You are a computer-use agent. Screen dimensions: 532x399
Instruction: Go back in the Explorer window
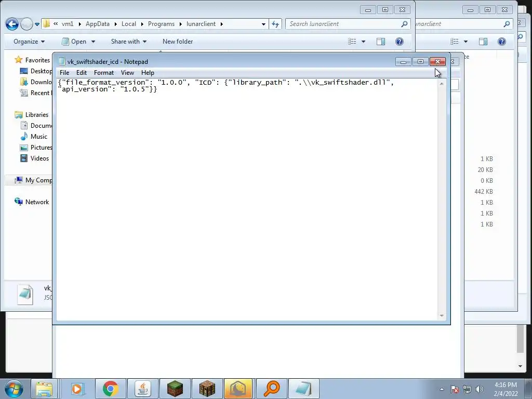(12, 24)
